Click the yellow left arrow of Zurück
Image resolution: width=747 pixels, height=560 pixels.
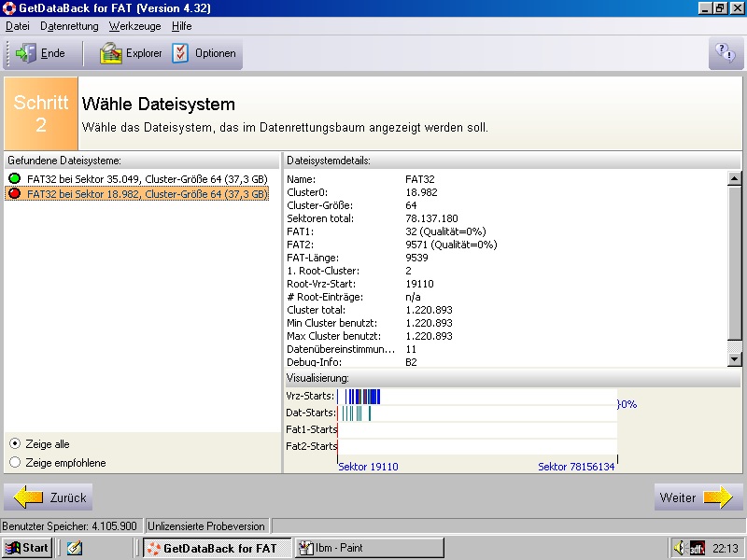tap(29, 497)
